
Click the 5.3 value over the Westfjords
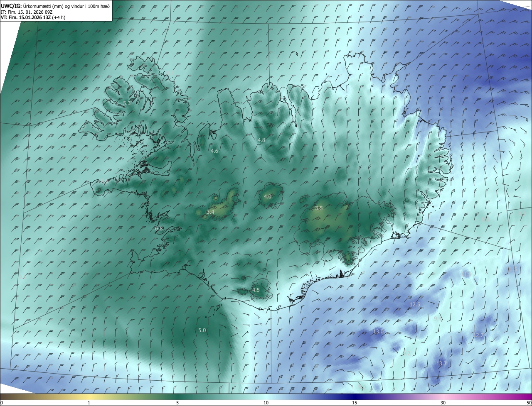(x=127, y=103)
